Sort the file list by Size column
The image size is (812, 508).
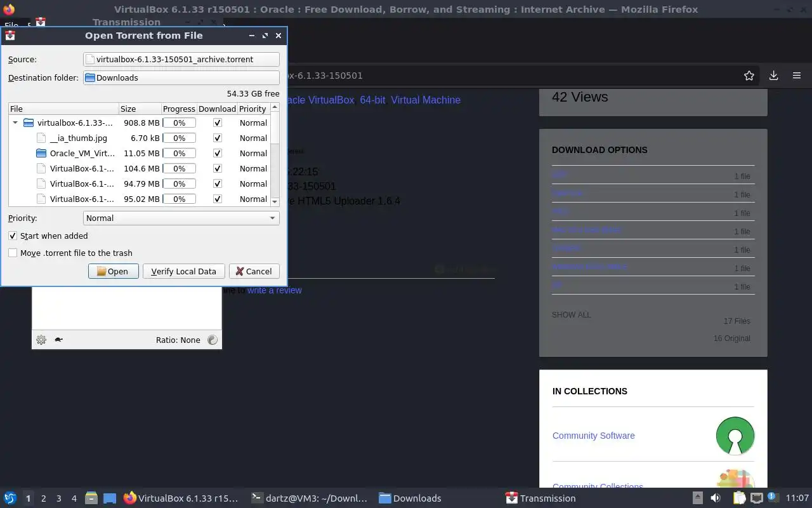pyautogui.click(x=140, y=109)
